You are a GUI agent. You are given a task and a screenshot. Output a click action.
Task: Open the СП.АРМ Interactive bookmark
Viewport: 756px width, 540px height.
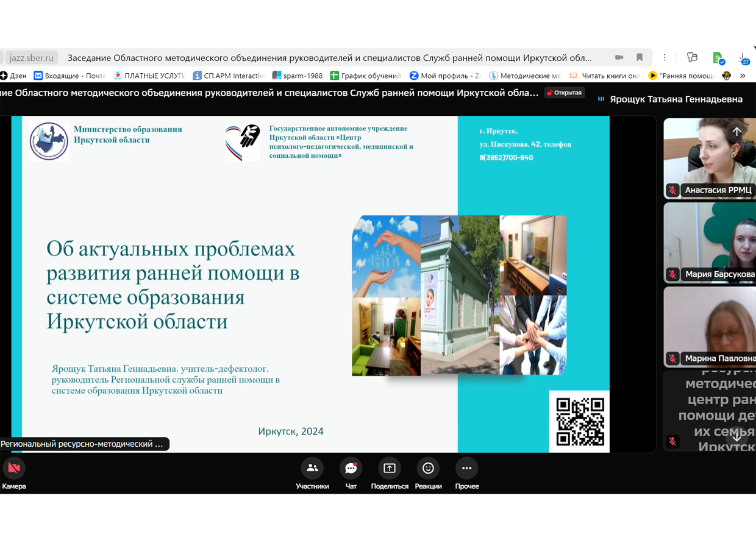tap(229, 76)
